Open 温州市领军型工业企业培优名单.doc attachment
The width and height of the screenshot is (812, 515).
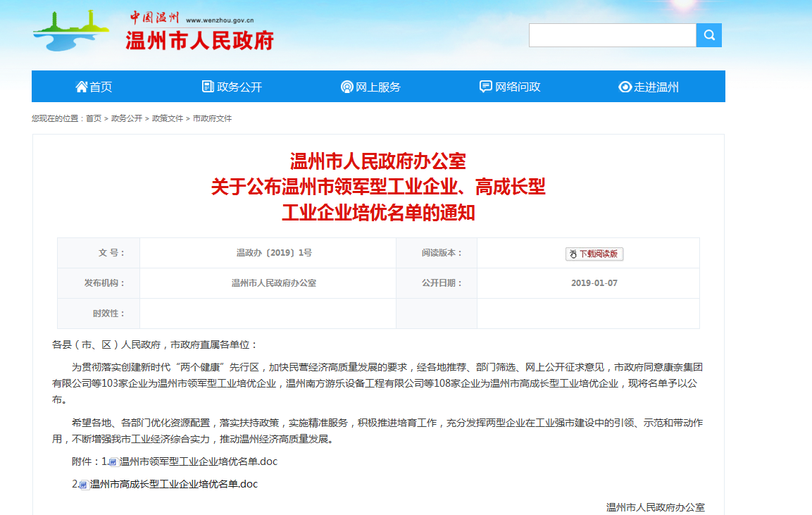click(198, 462)
